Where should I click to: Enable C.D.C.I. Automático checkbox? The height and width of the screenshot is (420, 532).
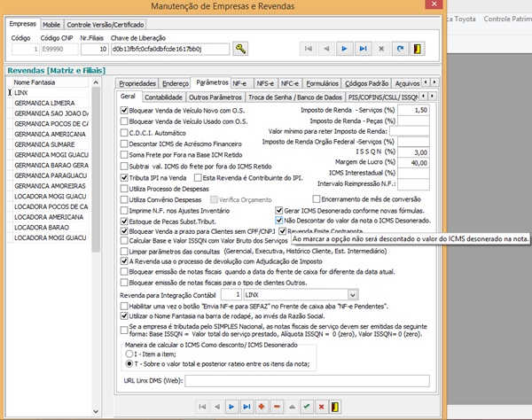point(124,134)
